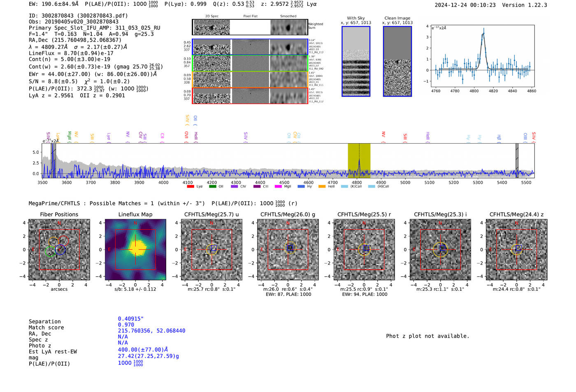Open the CFHTLS/Meg(24.4) z band image
Screen dimensions: 576x392
pyautogui.click(x=517, y=250)
